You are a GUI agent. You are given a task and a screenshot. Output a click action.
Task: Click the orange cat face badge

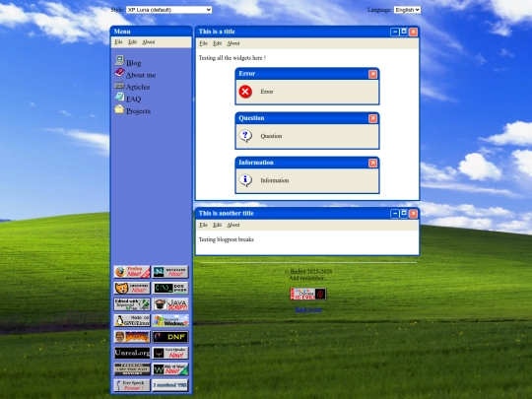tap(132, 288)
